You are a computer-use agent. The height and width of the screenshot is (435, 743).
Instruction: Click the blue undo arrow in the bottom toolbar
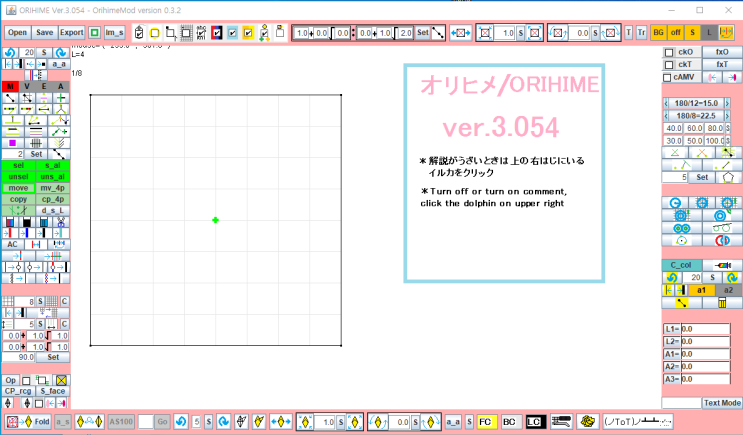(x=181, y=421)
